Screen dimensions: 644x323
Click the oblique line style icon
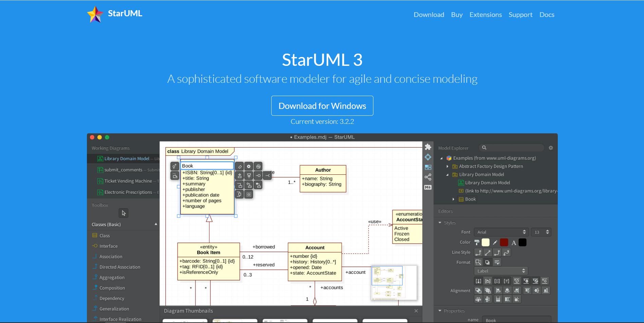(487, 253)
